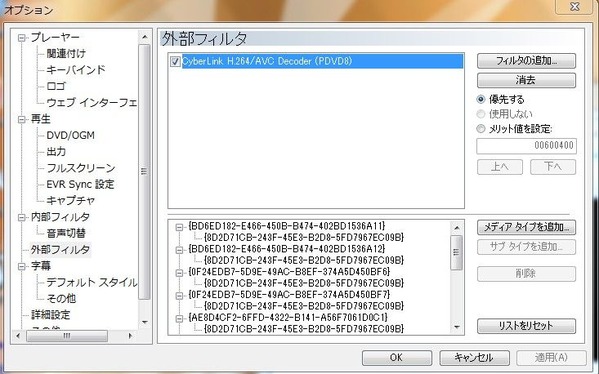The width and height of the screenshot is (599, 374).
Task: Select the プレーヤー category label
Action: pyautogui.click(x=55, y=37)
